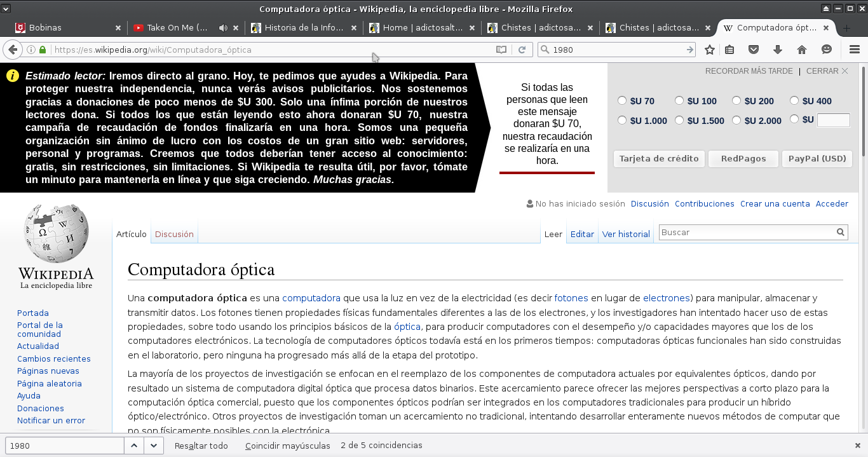Pay with PayPal (USD) button
This screenshot has height=457, width=868.
(x=817, y=159)
